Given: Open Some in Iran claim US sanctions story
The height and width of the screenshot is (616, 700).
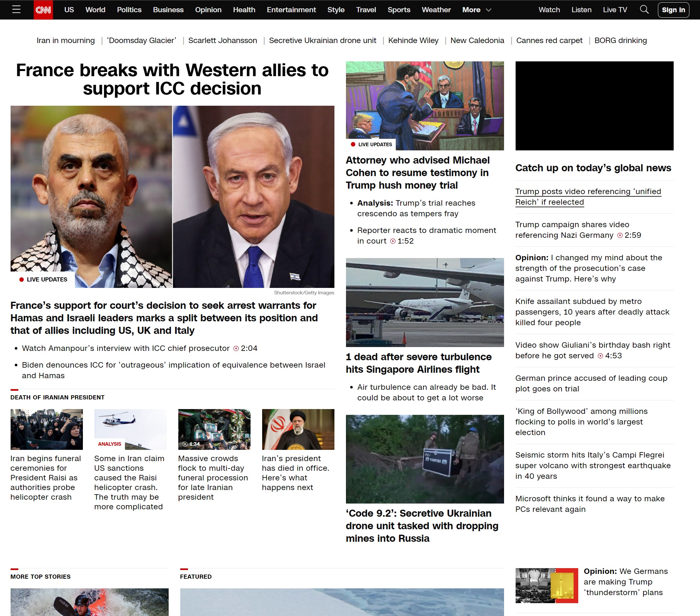Looking at the screenshot, I should (129, 482).
